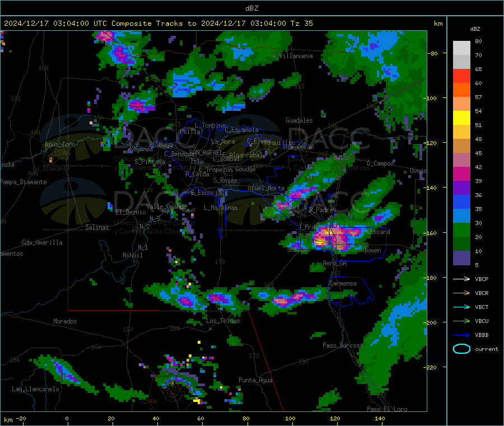
Task: Click the Bowen place label
Action: click(372, 250)
